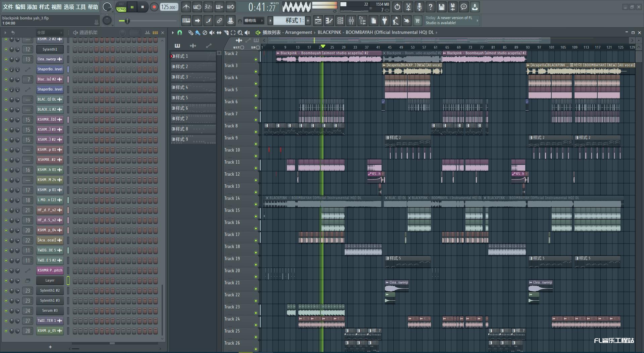Toggle the playlist snap magnet icon

[x=180, y=33]
